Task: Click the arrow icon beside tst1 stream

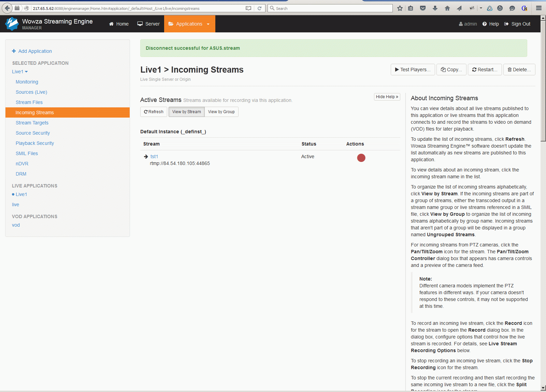Action: tap(146, 157)
